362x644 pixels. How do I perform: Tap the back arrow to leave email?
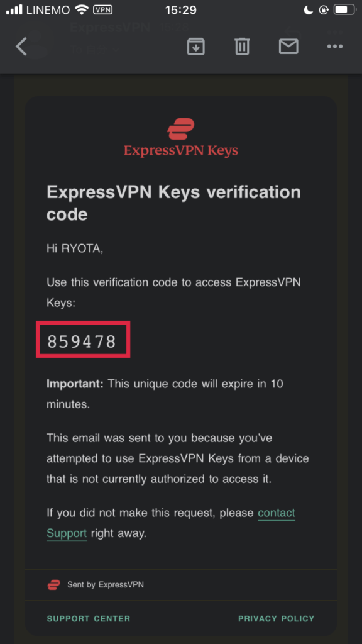click(21, 47)
